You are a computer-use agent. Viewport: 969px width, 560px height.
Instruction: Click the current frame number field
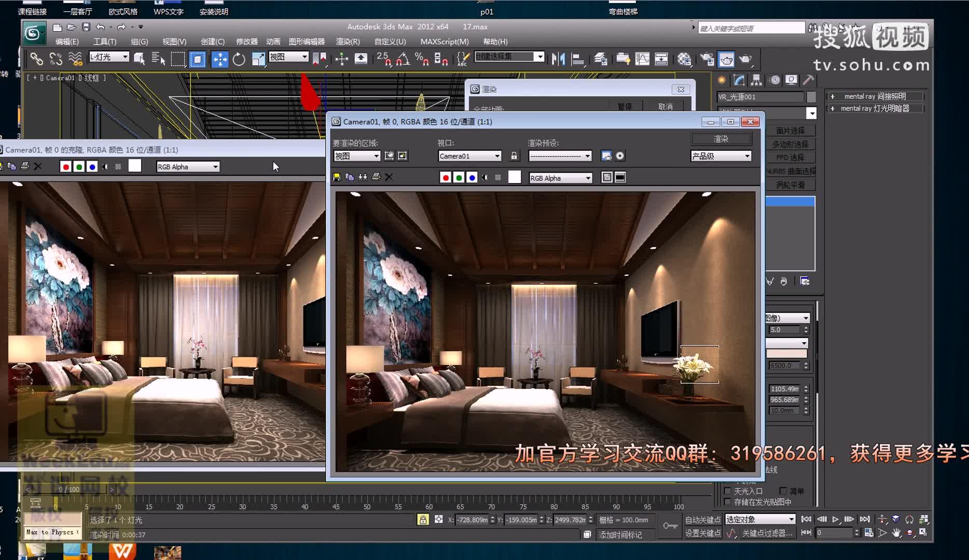[x=835, y=533]
